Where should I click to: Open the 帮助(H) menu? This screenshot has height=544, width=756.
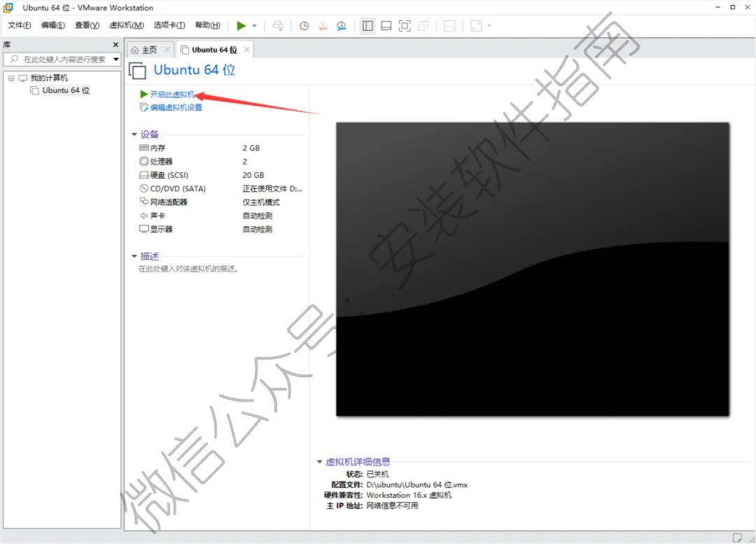point(208,26)
